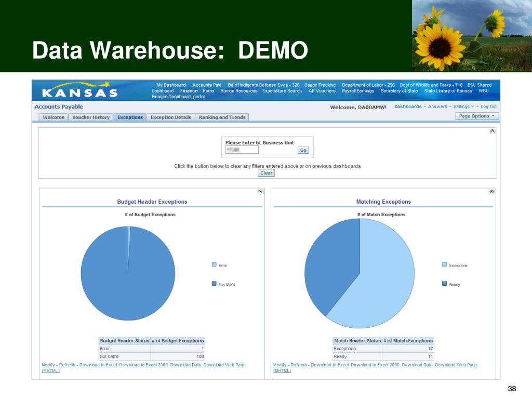Click the Go button
Screen dimensions: 532x399
tap(303, 150)
